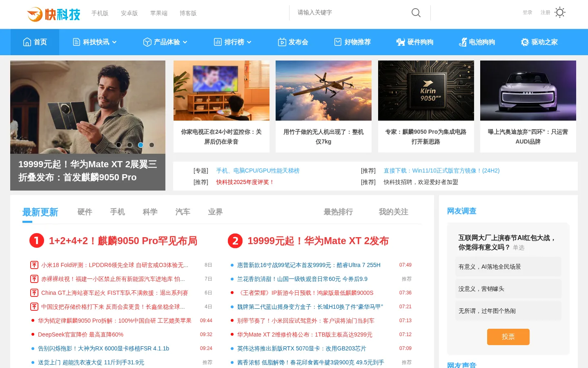Open 告别闪烁拖影 RX 6000显卡 article
This screenshot has height=368, width=588.
103,348
